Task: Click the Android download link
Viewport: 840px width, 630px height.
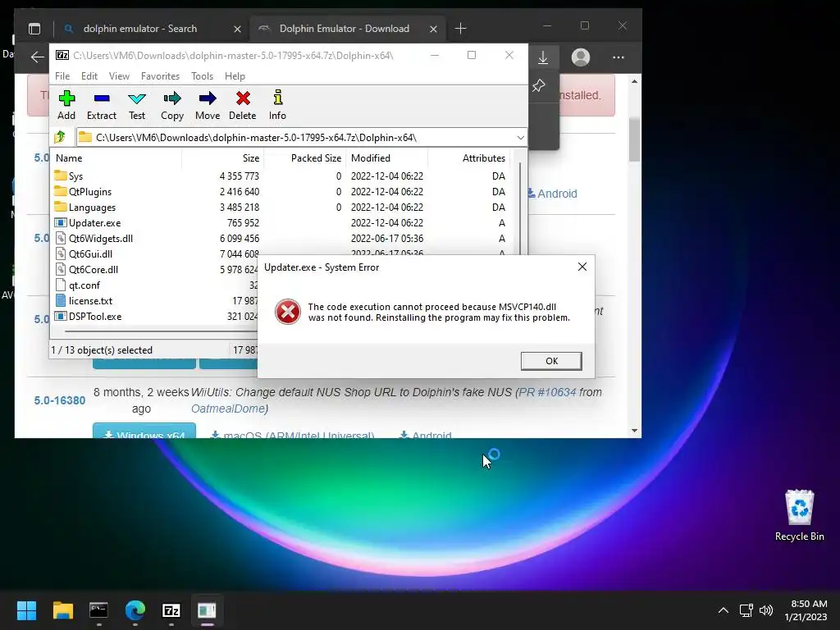Action: [552, 194]
